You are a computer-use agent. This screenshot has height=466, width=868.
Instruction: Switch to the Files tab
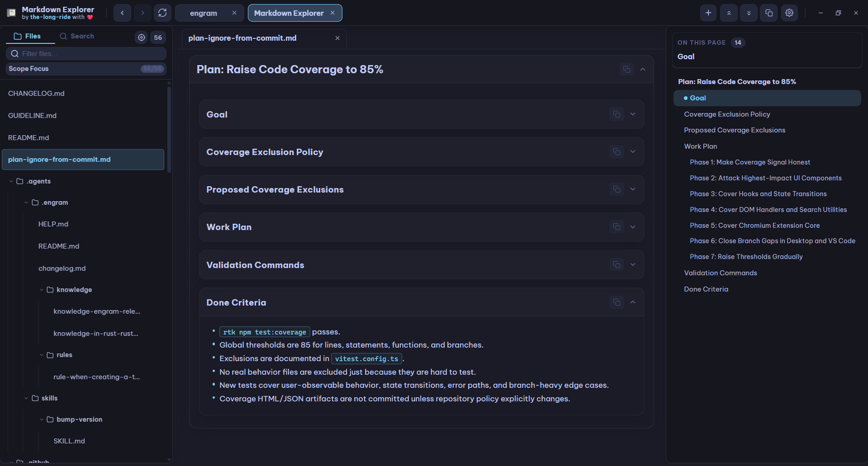pyautogui.click(x=30, y=36)
